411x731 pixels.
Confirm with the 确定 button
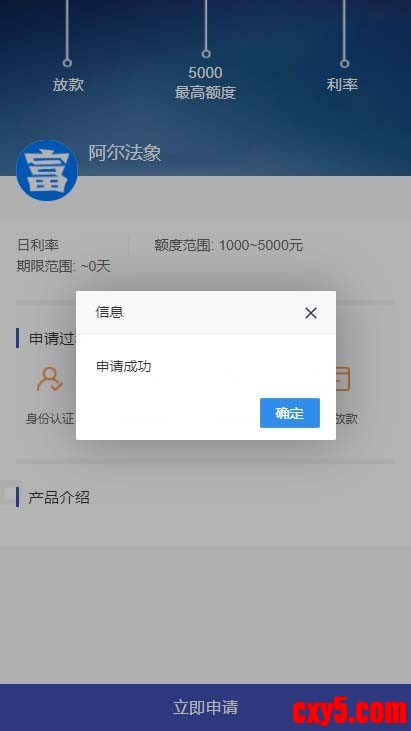click(x=290, y=413)
